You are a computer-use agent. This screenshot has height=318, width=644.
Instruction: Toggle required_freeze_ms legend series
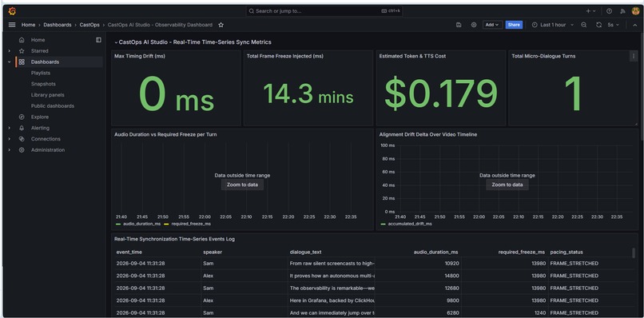point(191,224)
